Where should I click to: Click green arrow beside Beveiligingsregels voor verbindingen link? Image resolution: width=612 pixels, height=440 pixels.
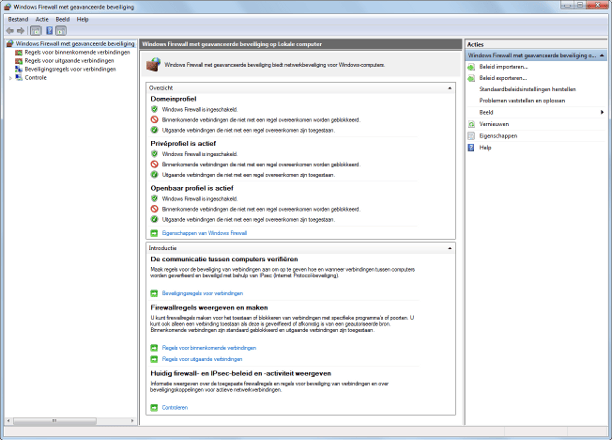[x=154, y=293]
